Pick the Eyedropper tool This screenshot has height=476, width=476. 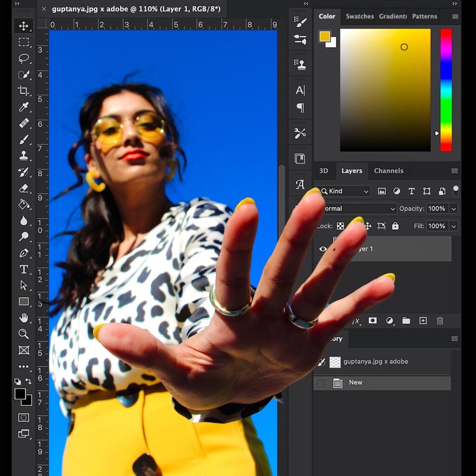[24, 107]
